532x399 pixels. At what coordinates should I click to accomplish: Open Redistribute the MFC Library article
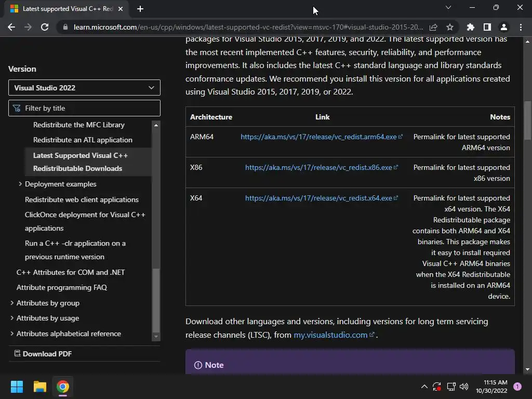pyautogui.click(x=79, y=125)
